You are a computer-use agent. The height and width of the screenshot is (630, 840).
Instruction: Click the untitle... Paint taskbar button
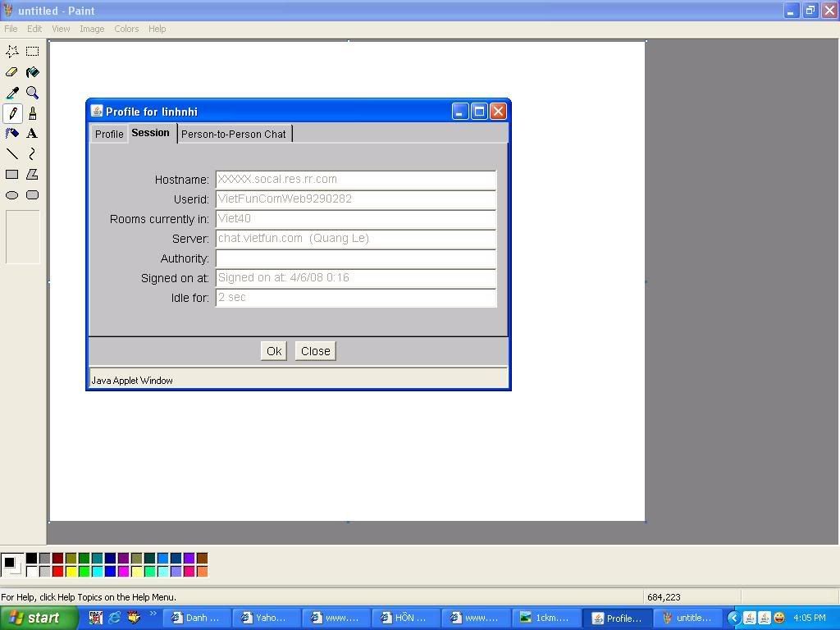tap(687, 619)
